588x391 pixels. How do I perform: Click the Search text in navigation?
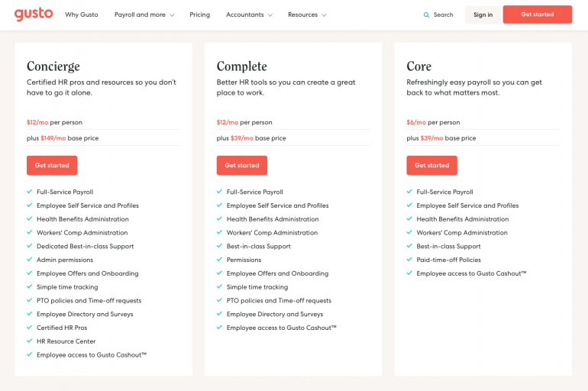click(443, 15)
